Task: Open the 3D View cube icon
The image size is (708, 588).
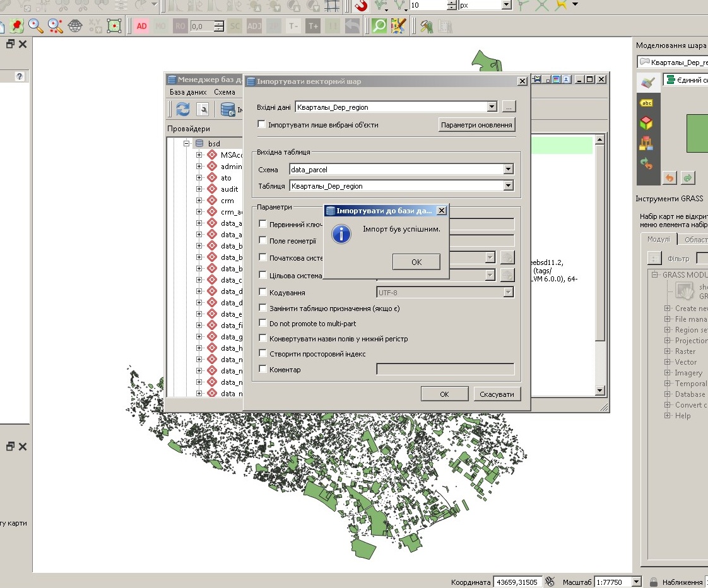Action: pyautogui.click(x=647, y=122)
